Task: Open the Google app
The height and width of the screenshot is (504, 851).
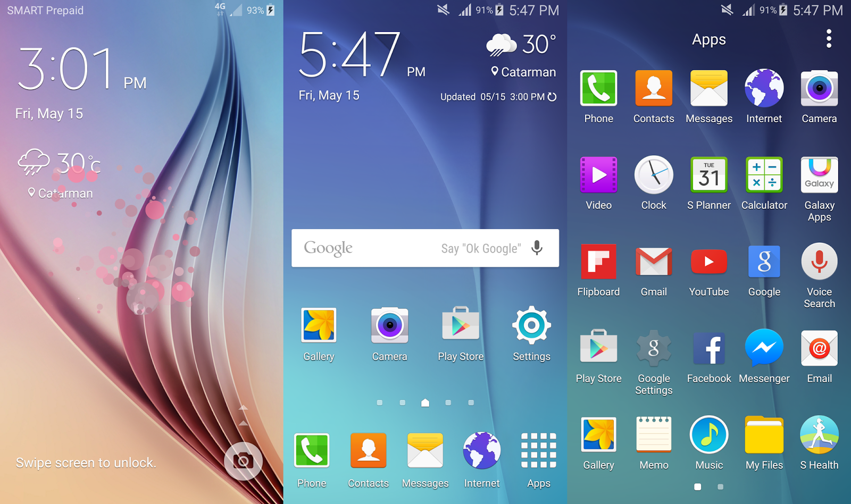Action: coord(764,270)
